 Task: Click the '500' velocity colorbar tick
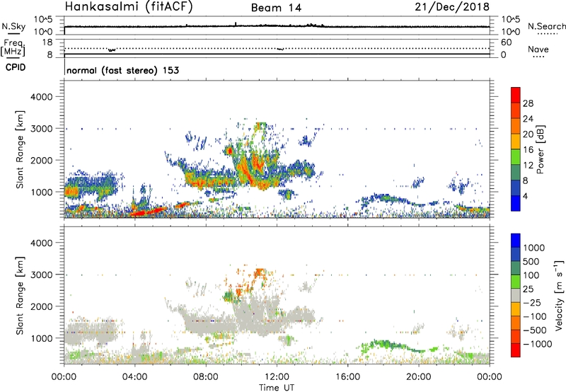point(532,261)
